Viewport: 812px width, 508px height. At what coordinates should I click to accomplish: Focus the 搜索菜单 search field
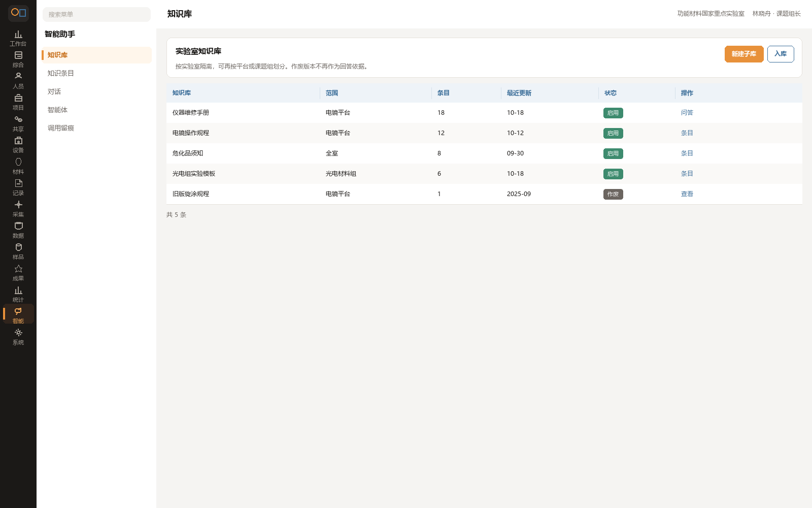click(x=96, y=14)
